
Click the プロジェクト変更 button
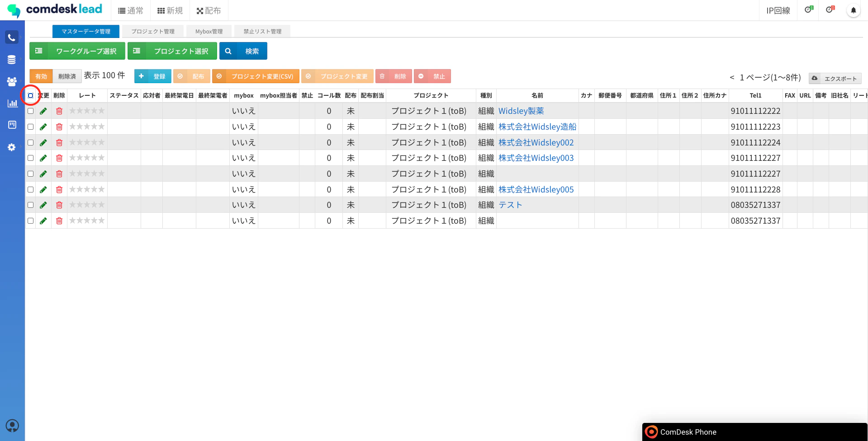click(x=337, y=76)
